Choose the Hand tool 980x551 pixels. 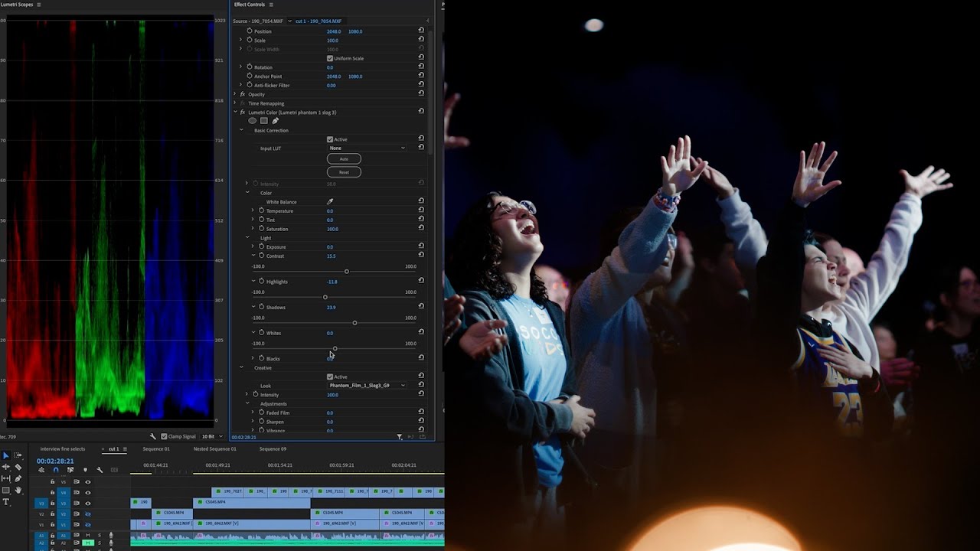18,490
